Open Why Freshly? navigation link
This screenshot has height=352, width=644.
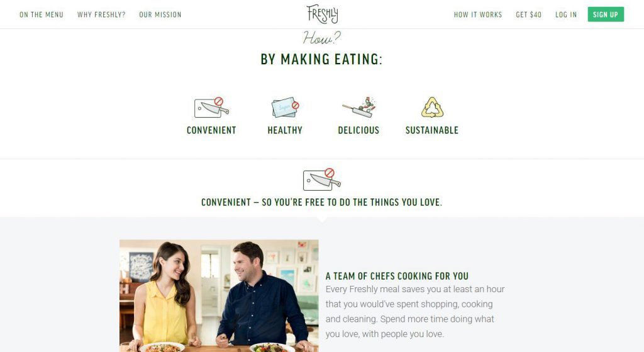(101, 15)
